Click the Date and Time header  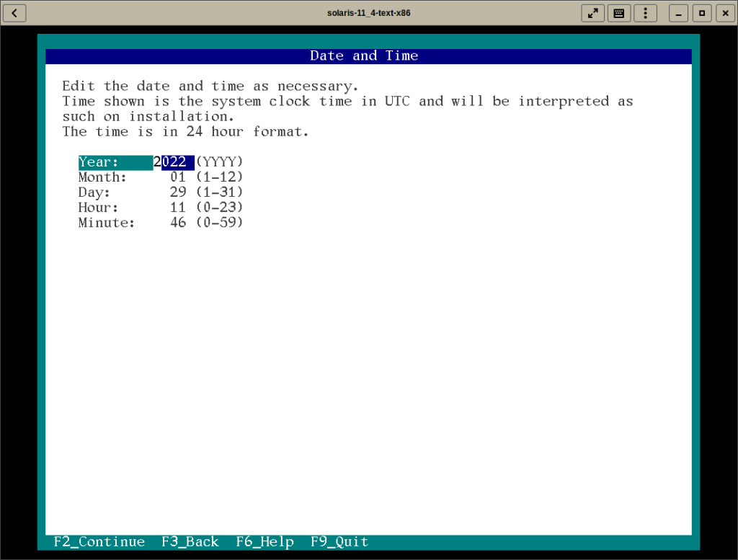[364, 56]
